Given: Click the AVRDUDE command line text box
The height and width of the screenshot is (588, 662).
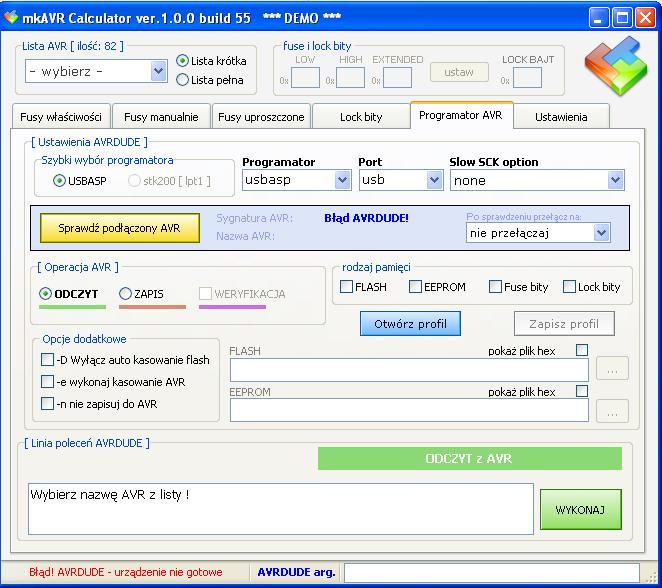Looking at the screenshot, I should point(281,509).
